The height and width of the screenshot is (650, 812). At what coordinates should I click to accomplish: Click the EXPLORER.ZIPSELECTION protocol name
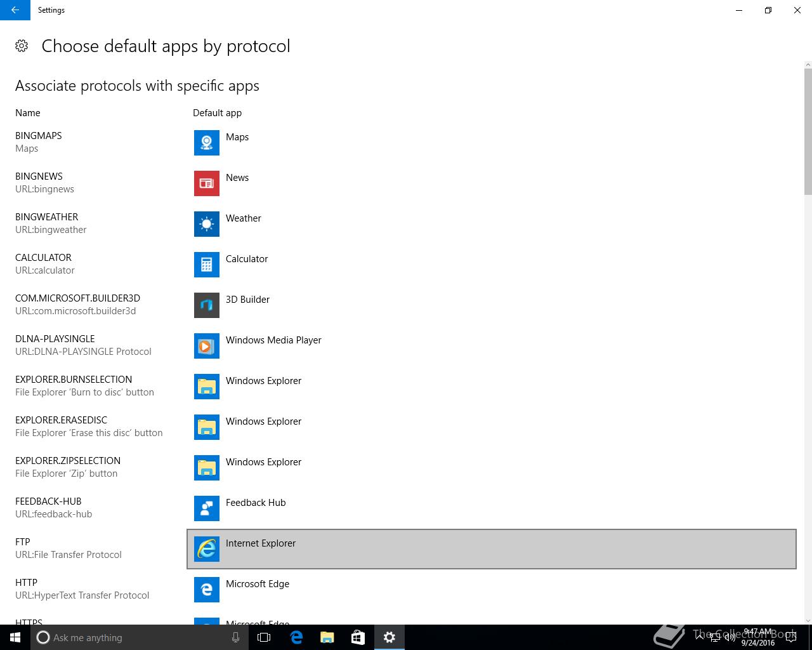68,461
